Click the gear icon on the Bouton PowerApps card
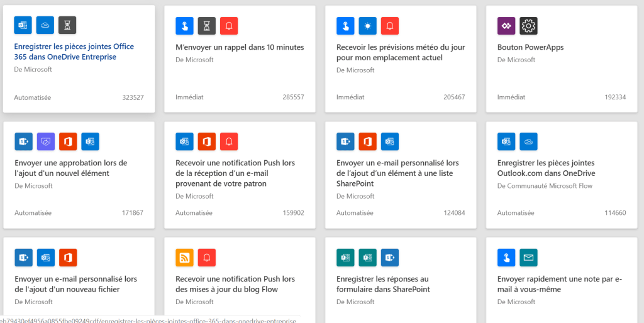Viewport: 644px width, 323px height. [x=529, y=26]
